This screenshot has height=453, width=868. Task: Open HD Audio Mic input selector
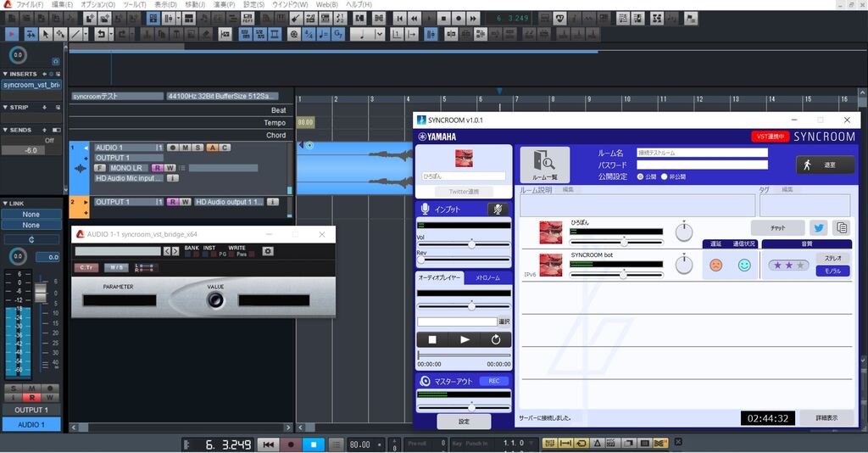129,178
